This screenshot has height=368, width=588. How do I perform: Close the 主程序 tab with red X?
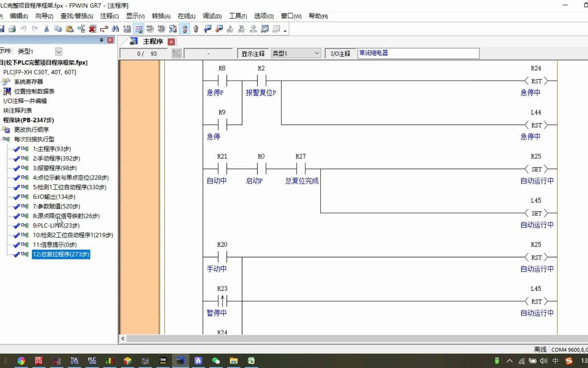coord(171,42)
